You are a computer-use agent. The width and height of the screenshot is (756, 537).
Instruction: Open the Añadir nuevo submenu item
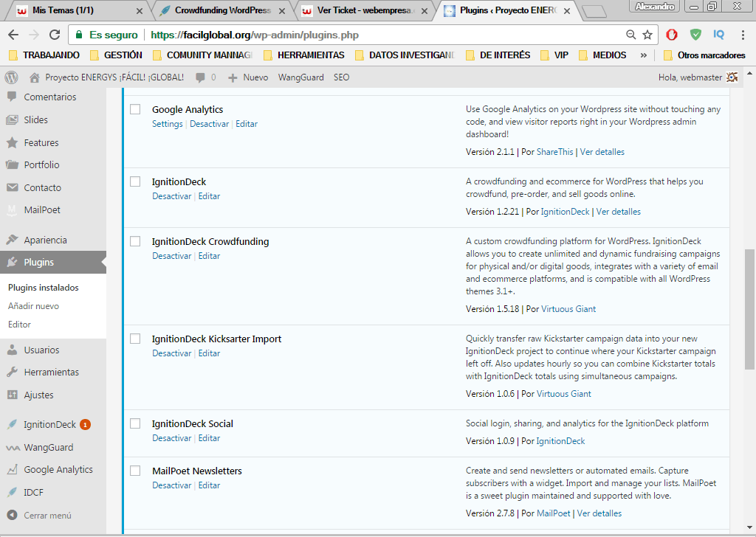pyautogui.click(x=34, y=306)
